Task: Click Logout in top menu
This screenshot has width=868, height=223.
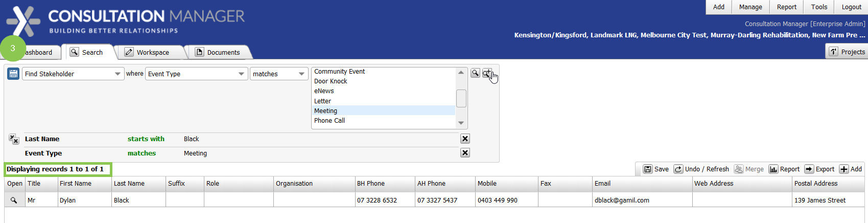Action: [851, 7]
